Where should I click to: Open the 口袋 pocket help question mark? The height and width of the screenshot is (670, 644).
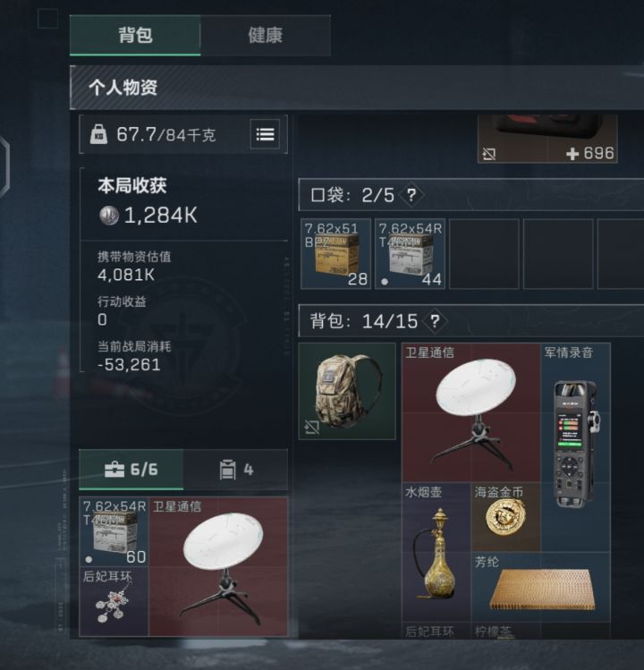[411, 195]
